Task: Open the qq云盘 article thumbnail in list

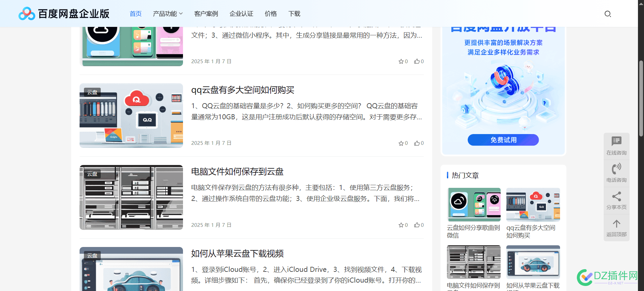Action: pos(131,116)
